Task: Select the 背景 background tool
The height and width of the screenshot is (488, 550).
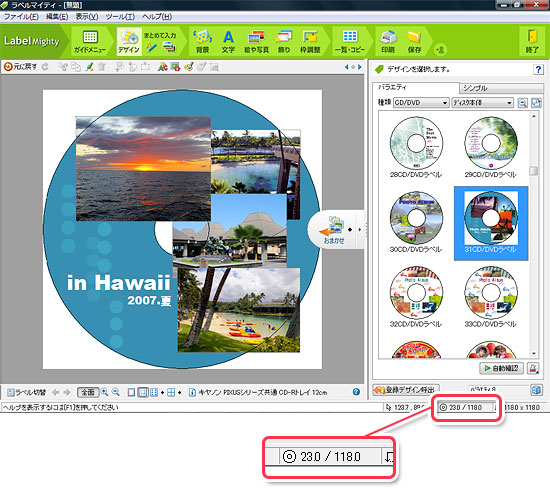Action: (x=202, y=41)
